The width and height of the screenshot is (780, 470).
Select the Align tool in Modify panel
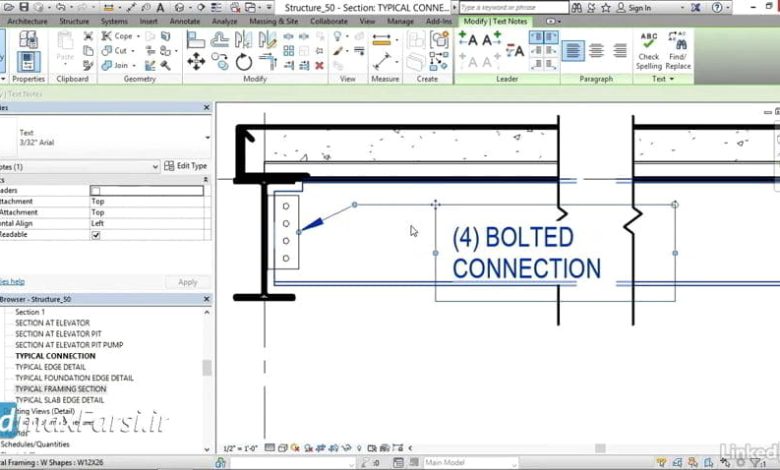(195, 39)
